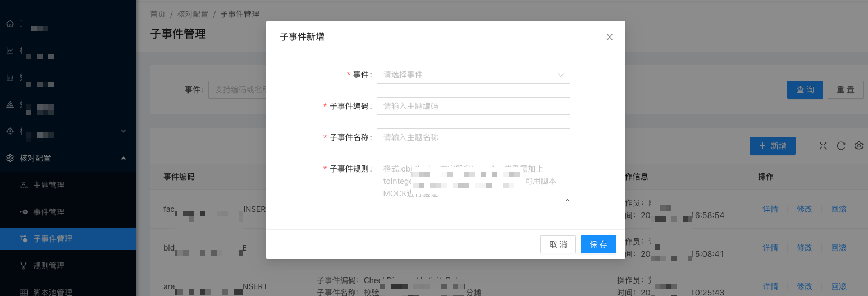Click the 子事件名称 input field
This screenshot has height=296, width=868.
tap(473, 137)
